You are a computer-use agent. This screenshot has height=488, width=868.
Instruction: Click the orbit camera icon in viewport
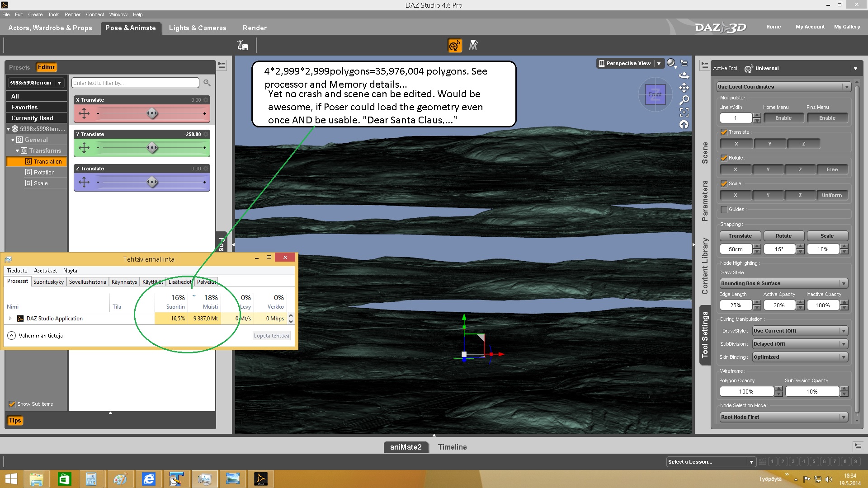click(684, 75)
